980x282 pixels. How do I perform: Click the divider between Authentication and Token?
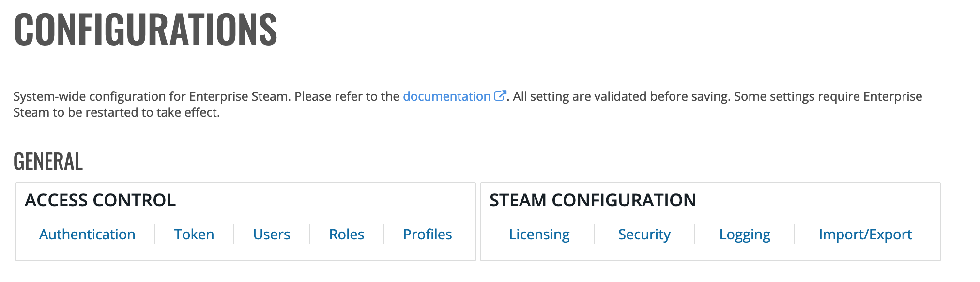coord(155,234)
